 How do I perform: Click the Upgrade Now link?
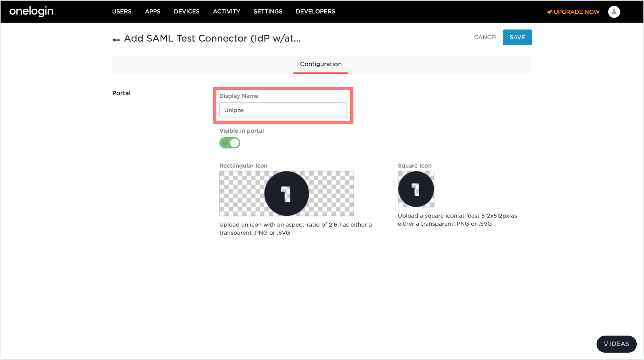[576, 12]
